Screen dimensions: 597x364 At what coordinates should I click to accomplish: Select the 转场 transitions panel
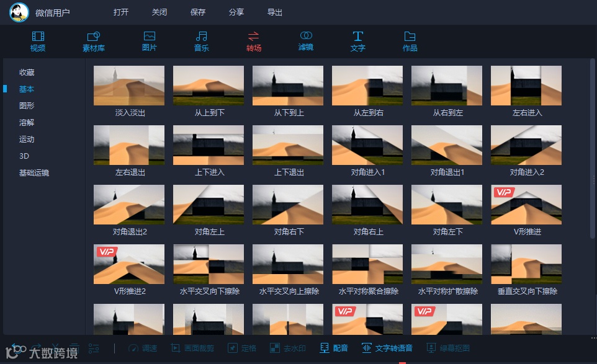click(254, 42)
